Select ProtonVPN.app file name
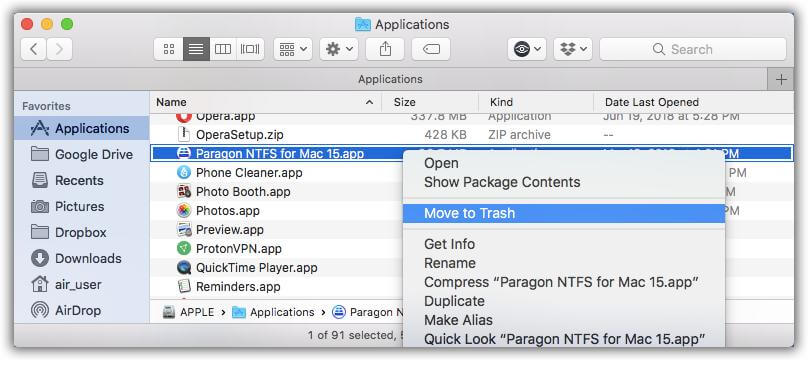The height and width of the screenshot is (366, 811). point(238,249)
